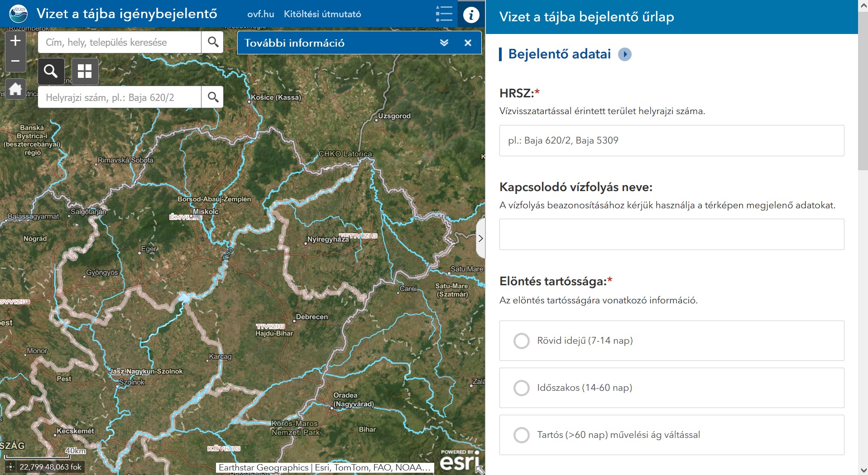Screen dimensions: 868x475
Task: Click the form's vertical scrollbar
Action: pyautogui.click(x=863, y=91)
